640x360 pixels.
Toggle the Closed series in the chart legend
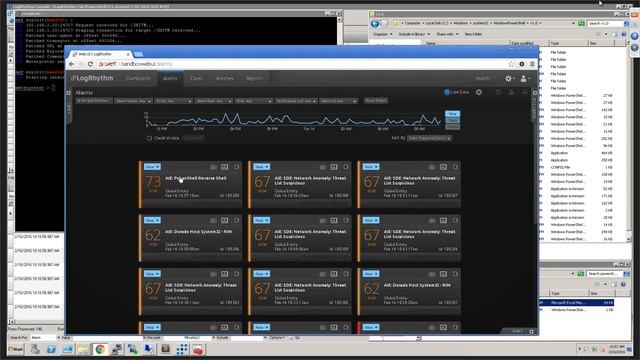tap(452, 127)
